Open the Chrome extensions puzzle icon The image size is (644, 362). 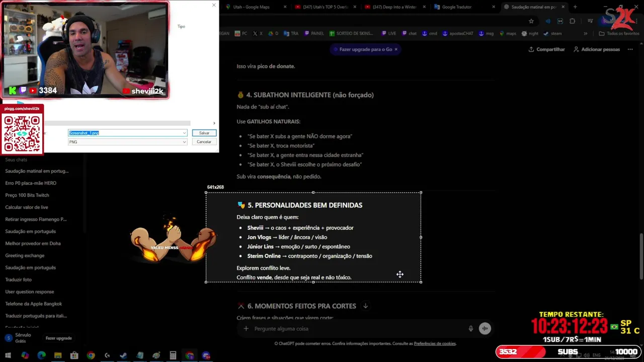tap(572, 21)
